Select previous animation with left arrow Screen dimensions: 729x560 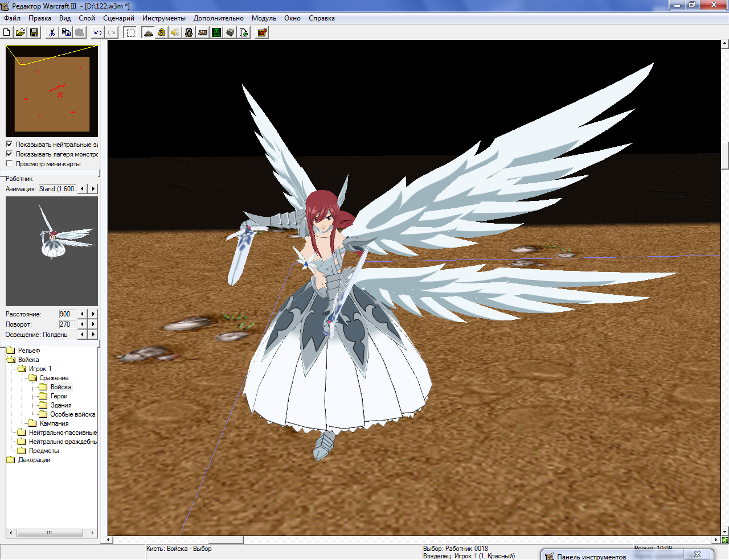pyautogui.click(x=83, y=188)
